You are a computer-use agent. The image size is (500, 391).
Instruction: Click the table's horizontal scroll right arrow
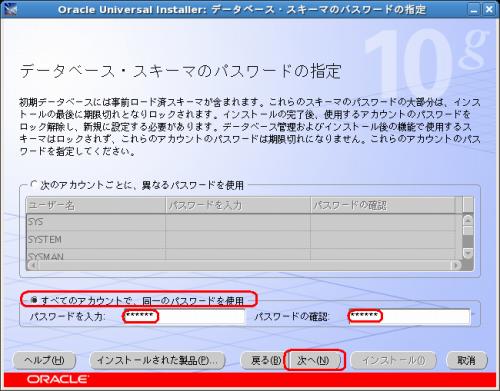coord(455,265)
